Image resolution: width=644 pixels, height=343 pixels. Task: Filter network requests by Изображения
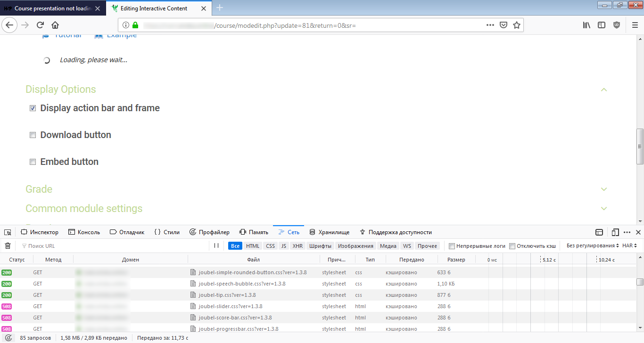point(356,246)
